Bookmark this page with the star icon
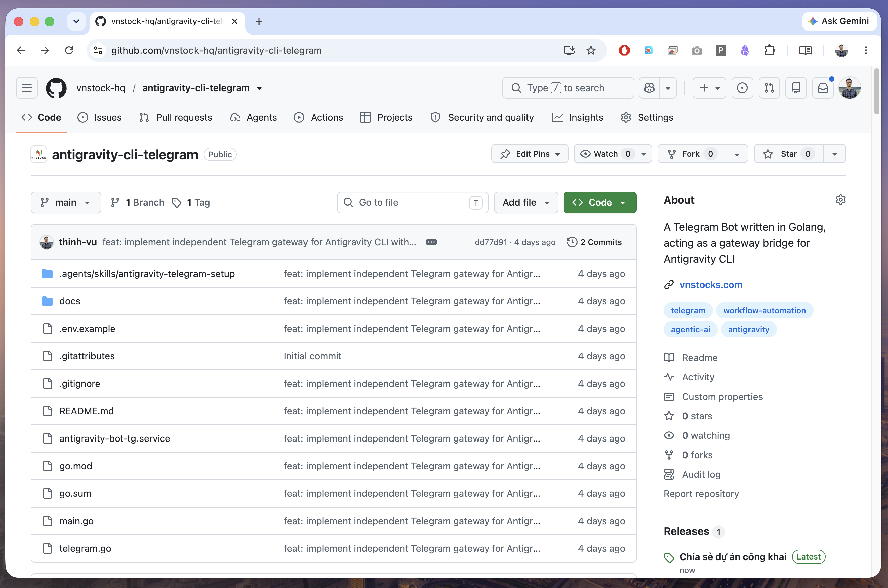Screen dimensions: 888x588 pyautogui.click(x=591, y=50)
